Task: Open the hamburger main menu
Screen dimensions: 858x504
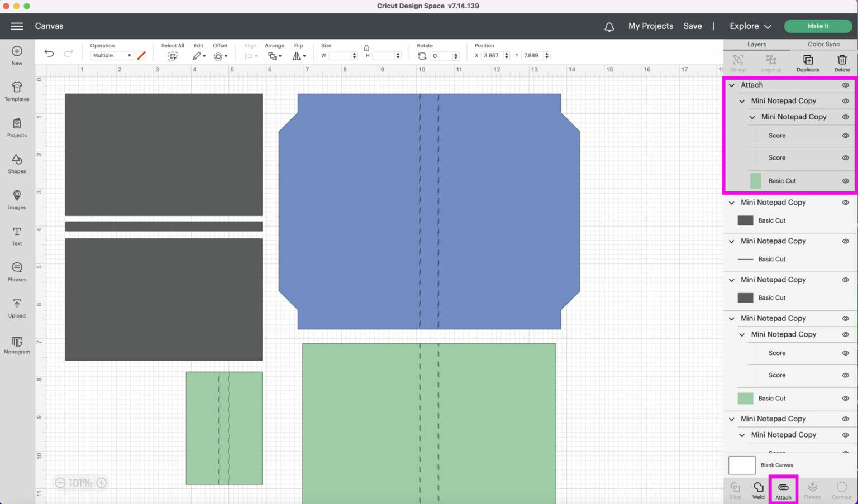Action: [x=17, y=26]
